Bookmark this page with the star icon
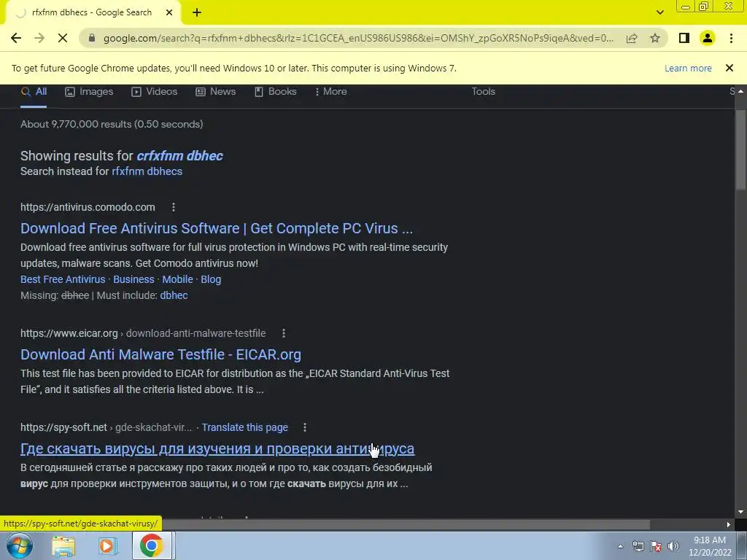This screenshot has height=560, width=747. [655, 38]
